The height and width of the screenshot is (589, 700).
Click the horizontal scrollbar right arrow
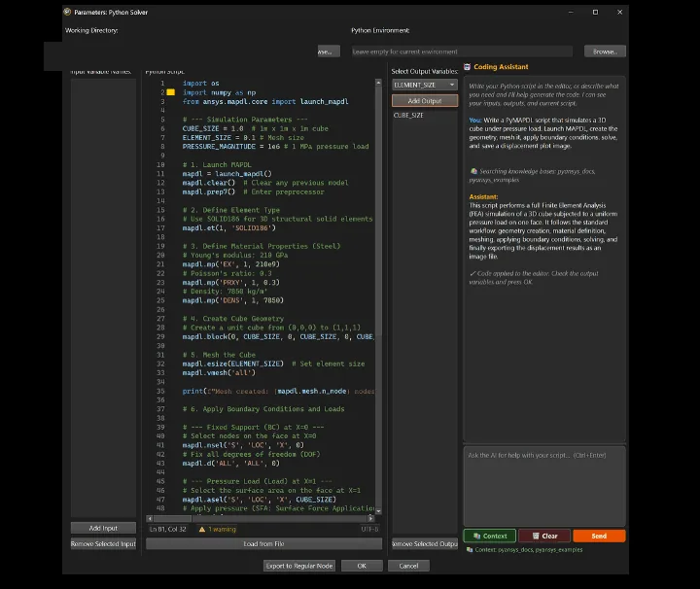(x=370, y=518)
